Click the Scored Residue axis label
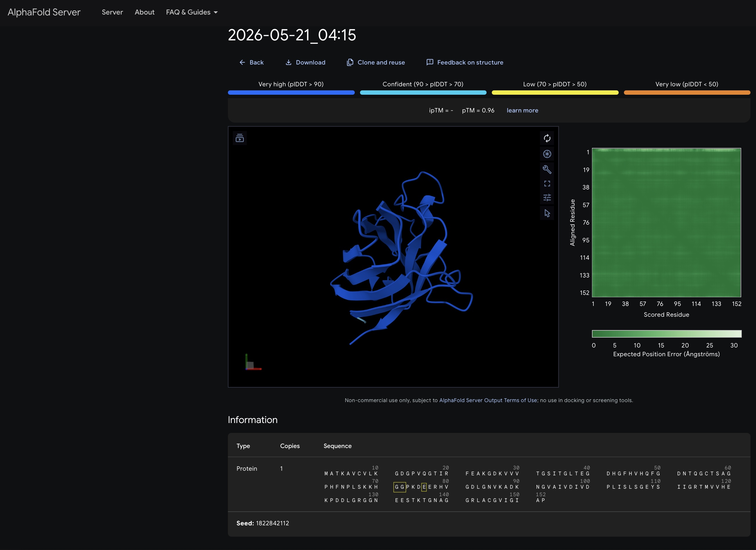 coord(666,315)
